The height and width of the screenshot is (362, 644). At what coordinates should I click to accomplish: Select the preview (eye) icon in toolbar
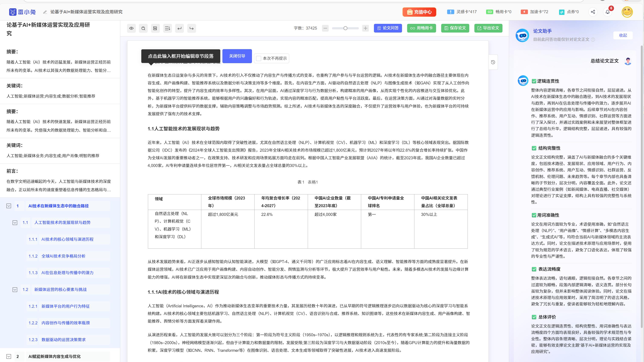coord(132,28)
